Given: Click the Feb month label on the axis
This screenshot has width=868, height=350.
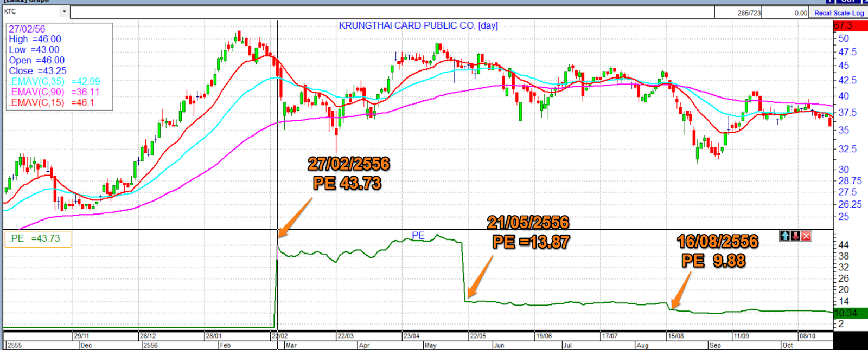Looking at the screenshot, I should [225, 346].
